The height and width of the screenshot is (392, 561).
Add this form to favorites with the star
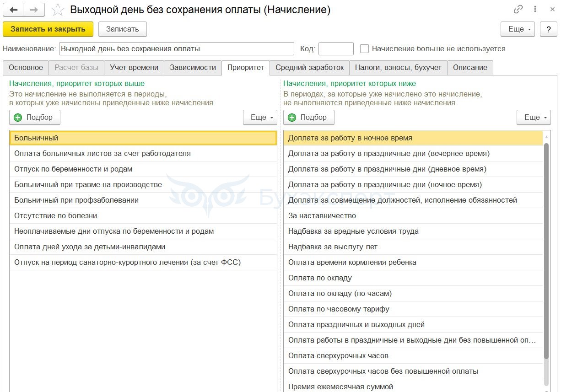58,10
